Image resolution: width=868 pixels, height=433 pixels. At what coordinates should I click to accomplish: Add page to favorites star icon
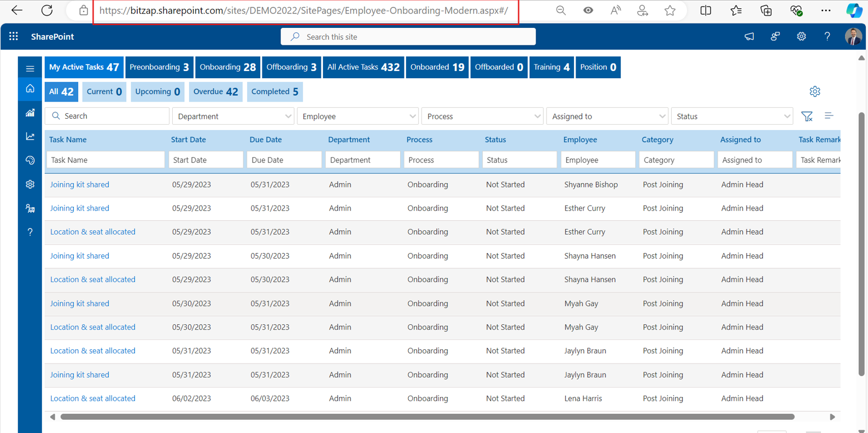(x=670, y=10)
